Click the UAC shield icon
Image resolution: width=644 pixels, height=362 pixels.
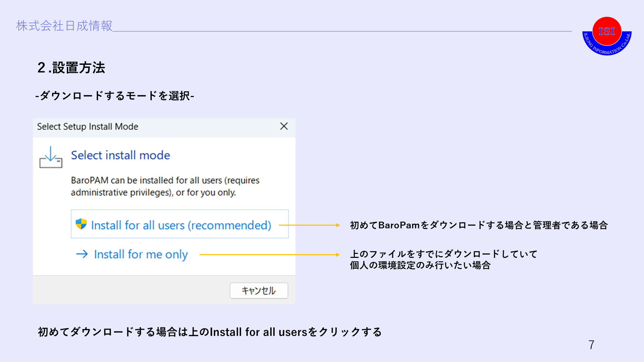81,224
